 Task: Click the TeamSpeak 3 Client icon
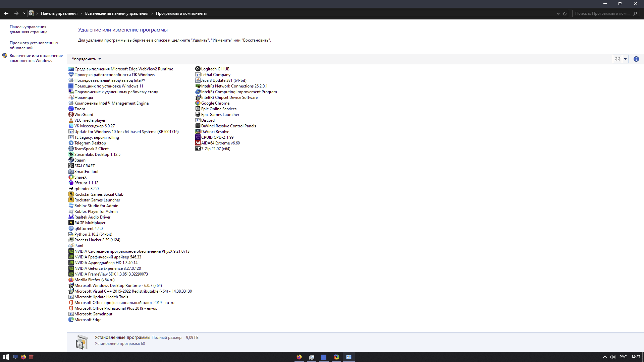pyautogui.click(x=71, y=149)
